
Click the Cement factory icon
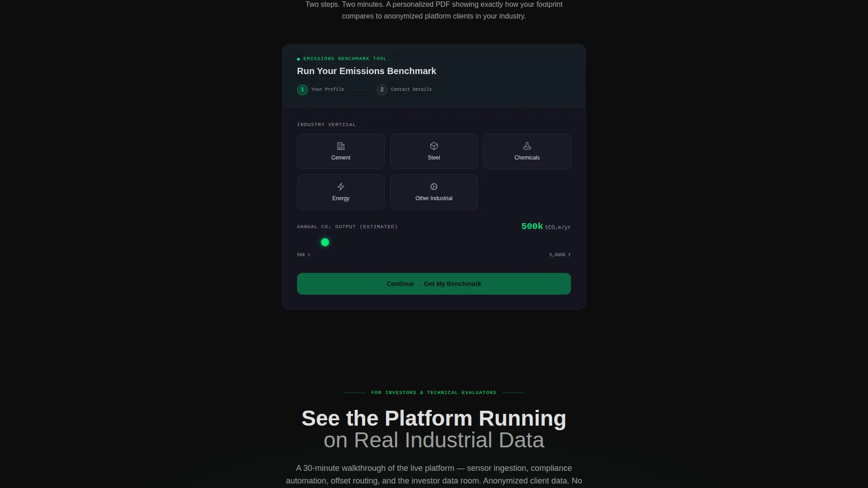[341, 146]
